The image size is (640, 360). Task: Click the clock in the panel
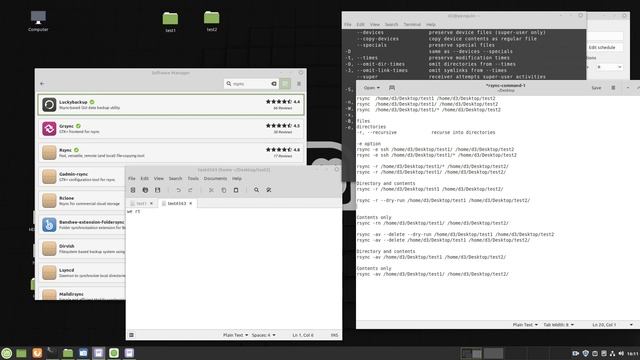click(633, 353)
